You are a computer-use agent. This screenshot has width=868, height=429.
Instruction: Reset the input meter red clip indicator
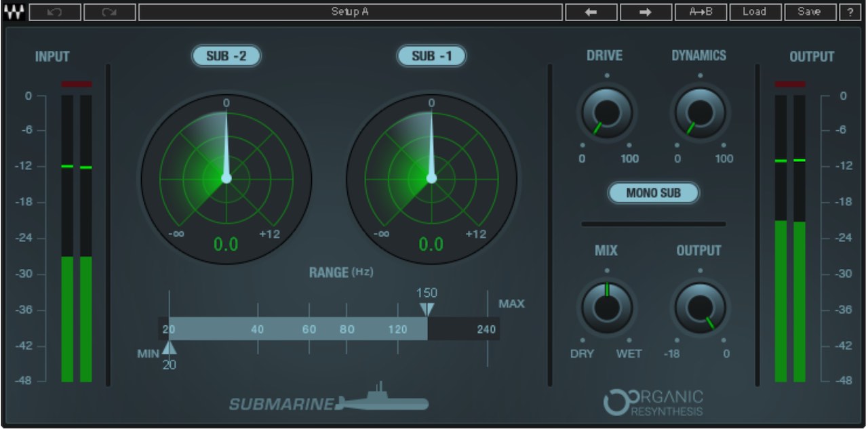pyautogui.click(x=76, y=84)
